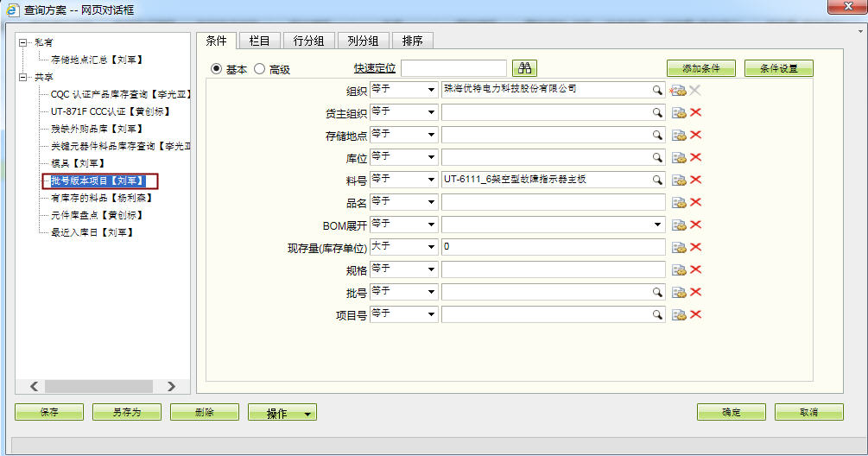Image resolution: width=868 pixels, height=456 pixels.
Task: Click the 取消 button
Action: coord(808,412)
